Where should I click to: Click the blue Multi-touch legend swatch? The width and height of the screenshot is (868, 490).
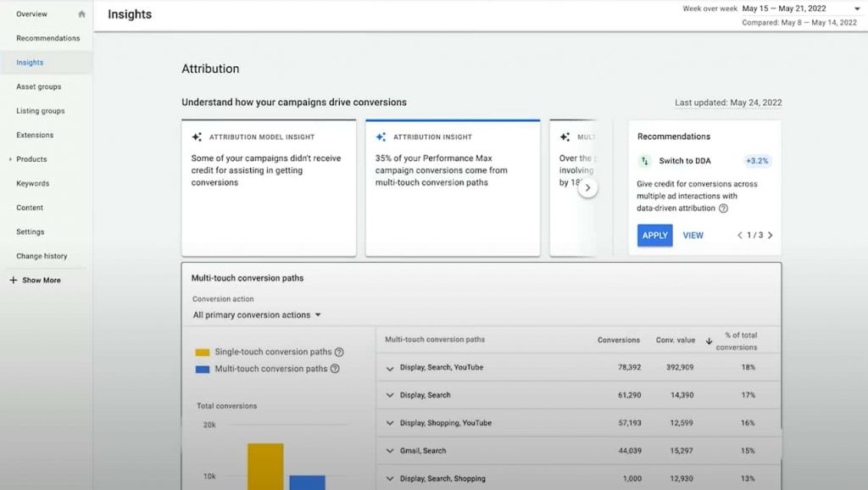[202, 370]
